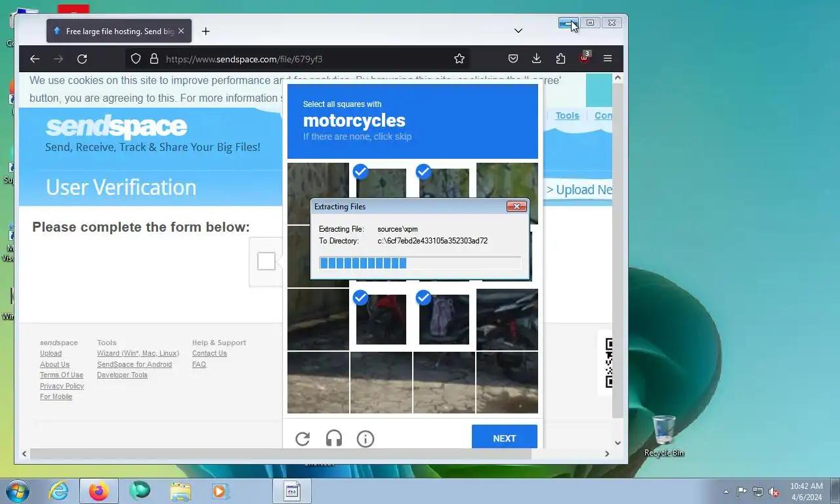The image size is (840, 504).
Task: Open the Save to Pocket icon
Action: click(513, 59)
